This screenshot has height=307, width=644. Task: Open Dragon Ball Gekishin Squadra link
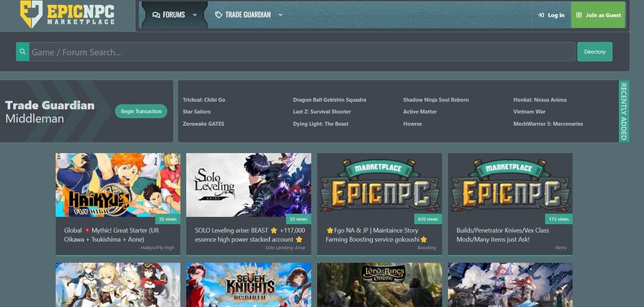click(329, 100)
